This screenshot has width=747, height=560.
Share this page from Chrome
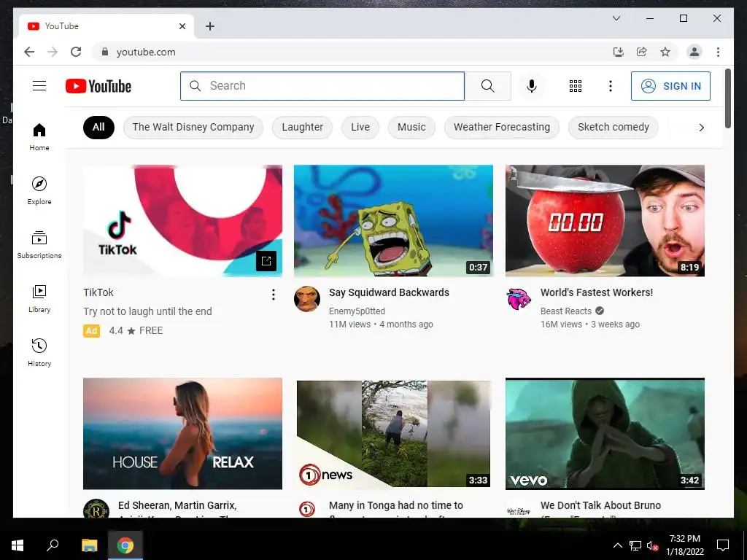[642, 52]
